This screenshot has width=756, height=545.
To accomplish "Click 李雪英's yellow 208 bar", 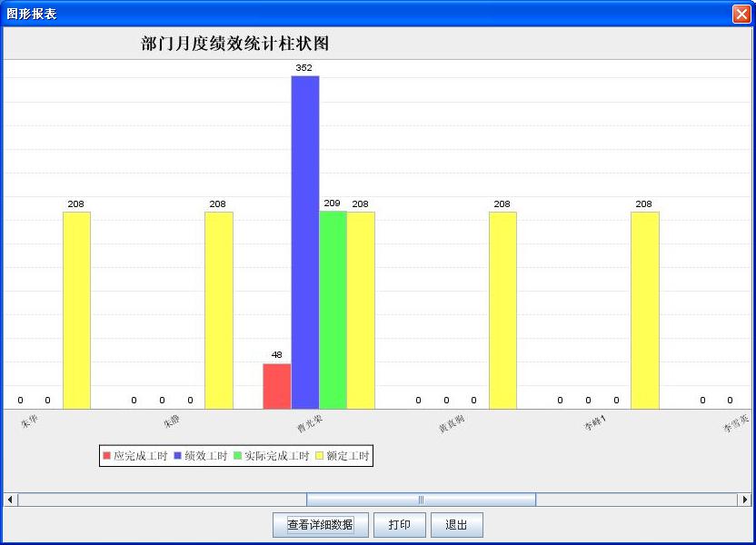I will point(645,309).
